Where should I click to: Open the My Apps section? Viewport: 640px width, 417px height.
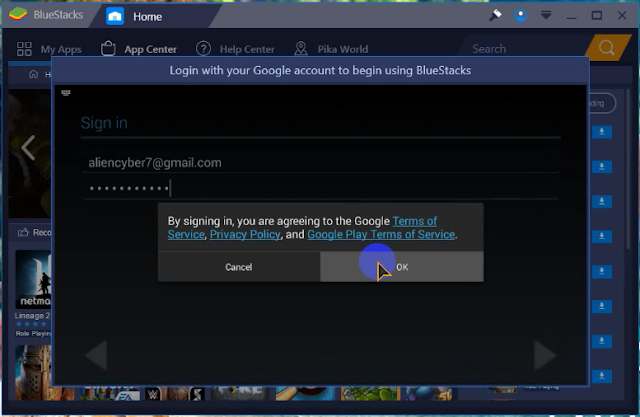coord(61,49)
